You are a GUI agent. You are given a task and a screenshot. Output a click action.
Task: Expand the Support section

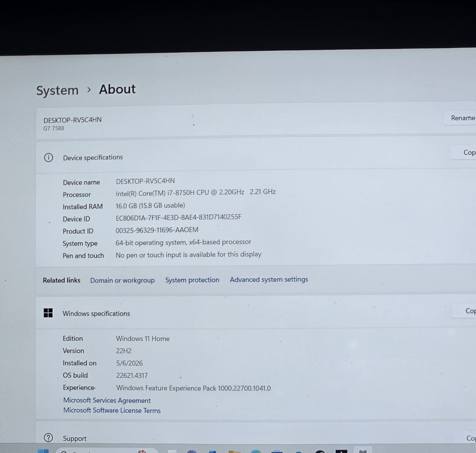256,433
